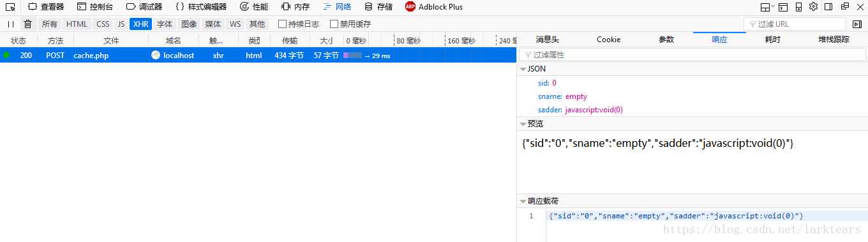
Task: Open the Adblock Plus panel
Action: (x=434, y=7)
